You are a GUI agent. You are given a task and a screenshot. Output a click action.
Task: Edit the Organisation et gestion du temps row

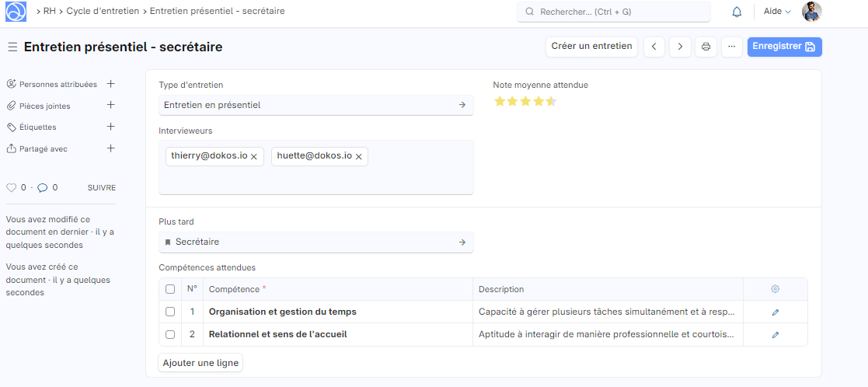(775, 312)
